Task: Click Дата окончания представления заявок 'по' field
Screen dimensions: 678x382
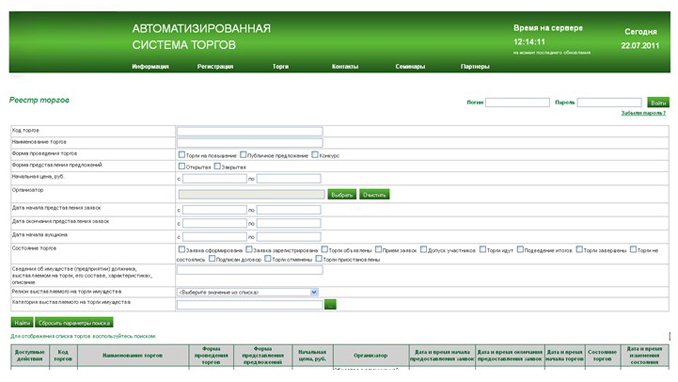Action: point(288,223)
